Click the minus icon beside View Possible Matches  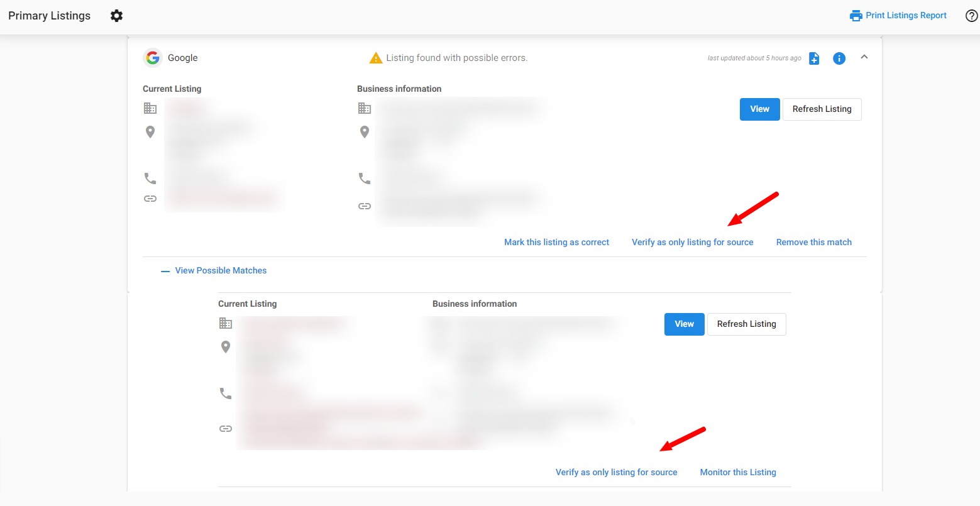[x=165, y=270]
